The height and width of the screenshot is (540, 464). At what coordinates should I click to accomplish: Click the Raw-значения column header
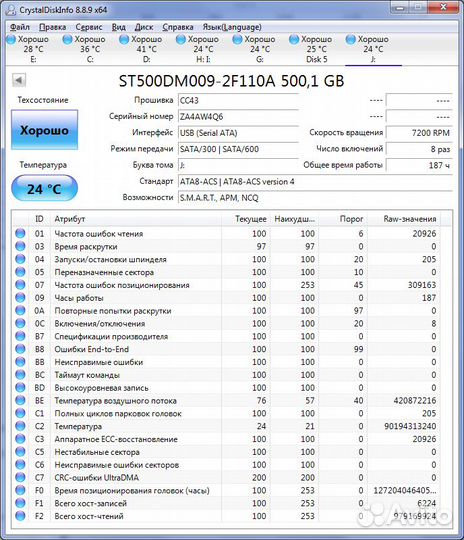click(x=404, y=219)
